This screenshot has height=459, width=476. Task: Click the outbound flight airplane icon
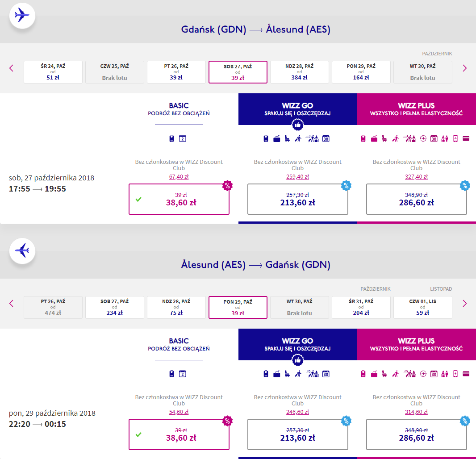pos(22,15)
